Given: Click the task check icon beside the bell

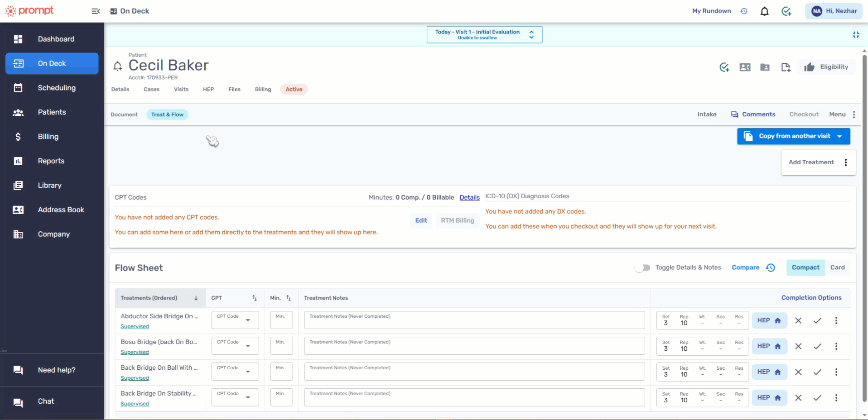Looking at the screenshot, I should pos(786,11).
